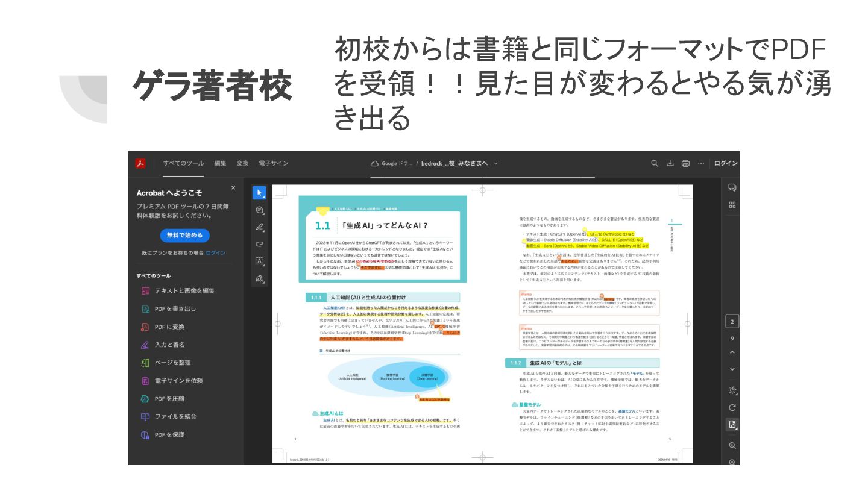Click the 深層学習 (Deep Learning) ellipse in diagram
Screen dimensions: 868x488
click(427, 377)
